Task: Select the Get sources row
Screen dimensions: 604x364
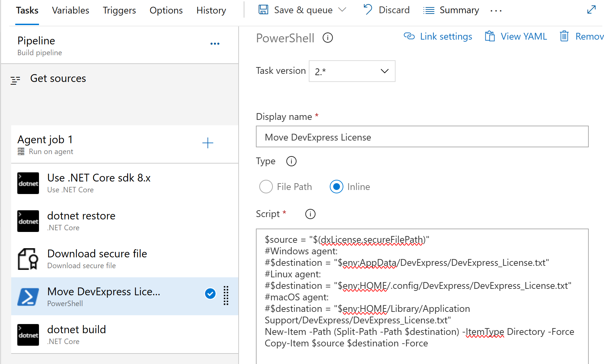Action: (120, 79)
